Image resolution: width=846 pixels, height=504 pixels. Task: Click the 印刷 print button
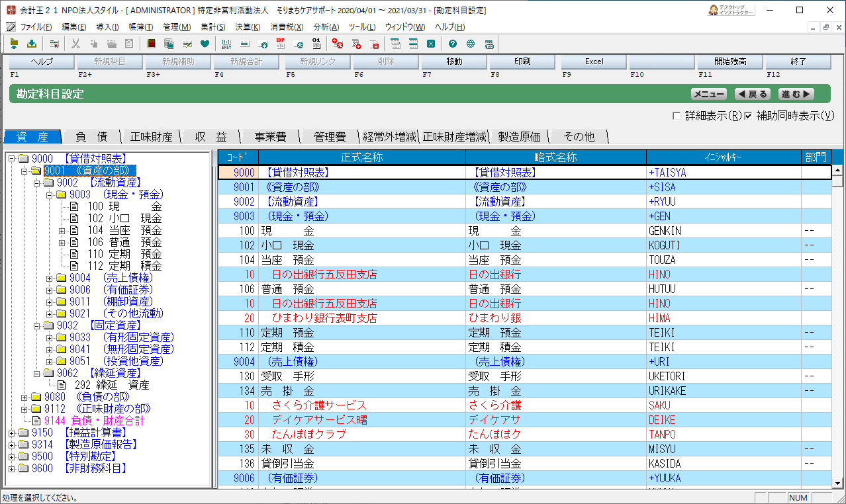pos(522,62)
